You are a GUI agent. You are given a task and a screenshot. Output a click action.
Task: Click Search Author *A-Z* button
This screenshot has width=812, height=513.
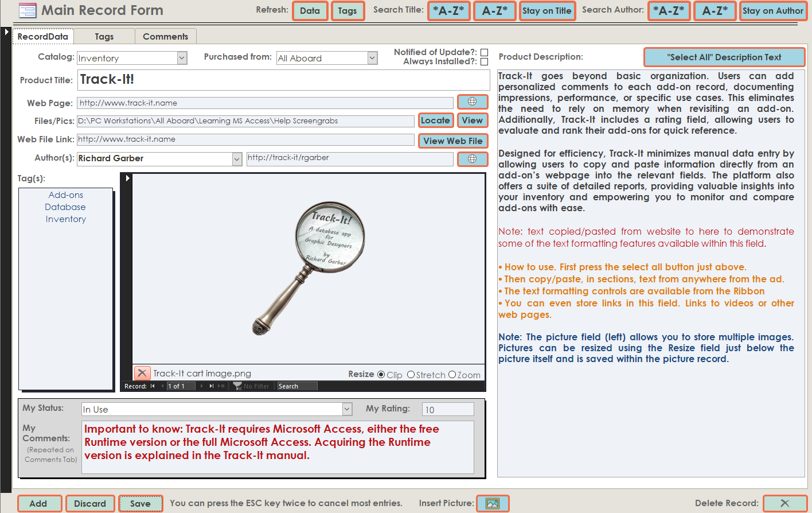(669, 10)
